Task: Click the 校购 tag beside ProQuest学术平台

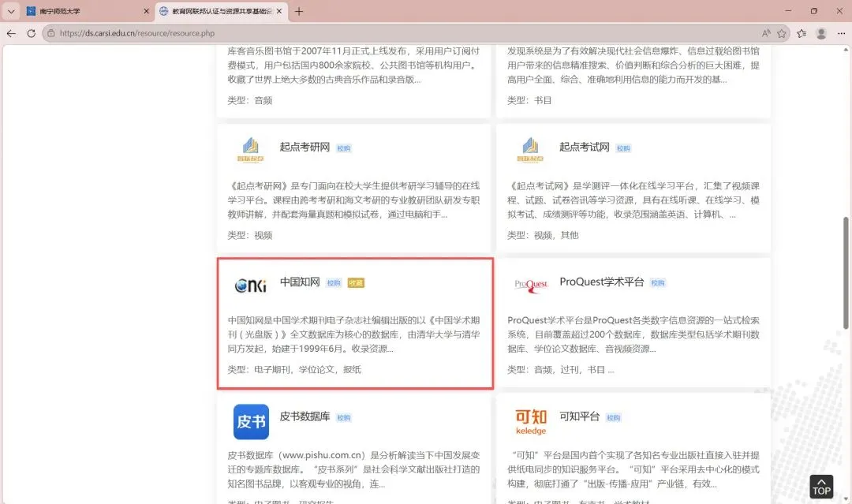Action: coord(658,283)
